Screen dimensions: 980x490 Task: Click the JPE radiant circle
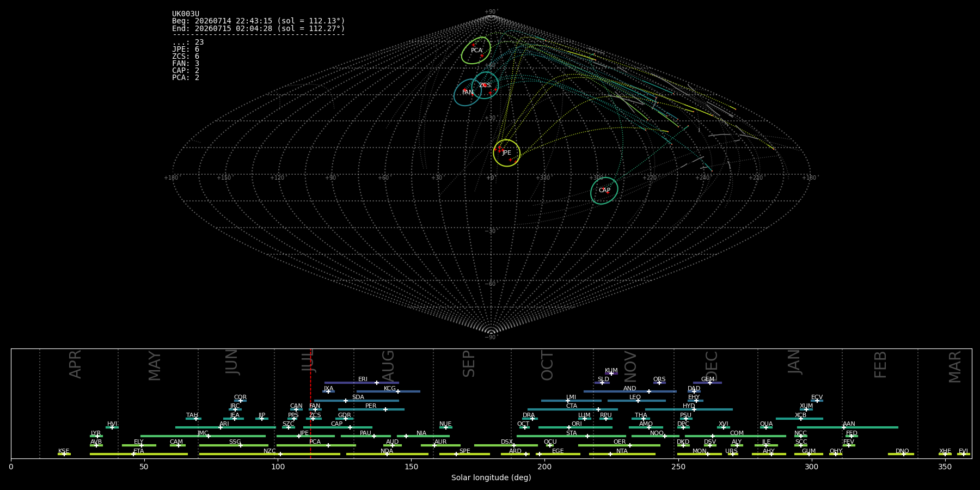tap(507, 153)
